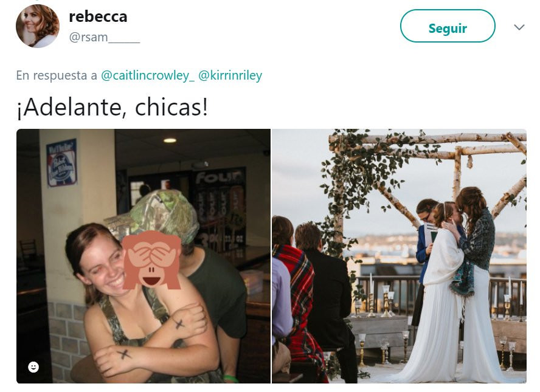This screenshot has width=540, height=392.
Task: Open the right wedding photo thumbnail
Action: pyautogui.click(x=399, y=256)
